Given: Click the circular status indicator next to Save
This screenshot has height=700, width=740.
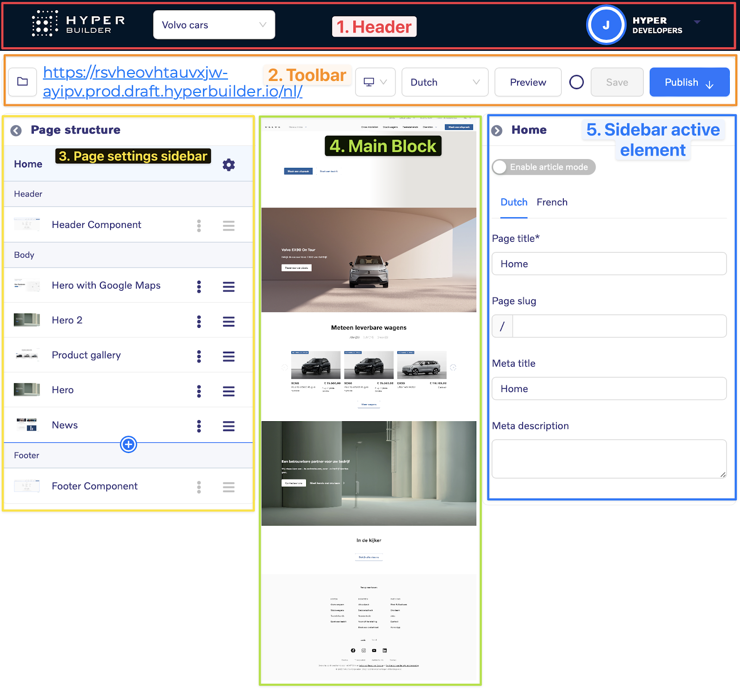Looking at the screenshot, I should [576, 82].
